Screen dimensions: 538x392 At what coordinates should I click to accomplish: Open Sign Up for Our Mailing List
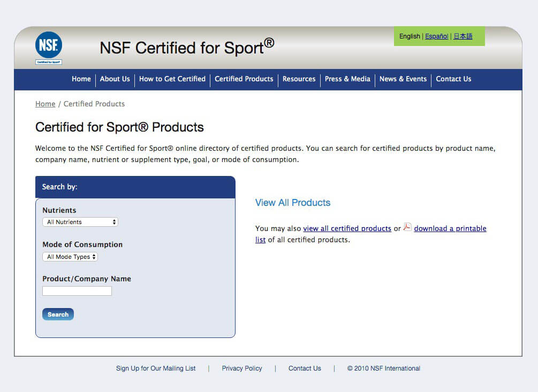pos(156,368)
